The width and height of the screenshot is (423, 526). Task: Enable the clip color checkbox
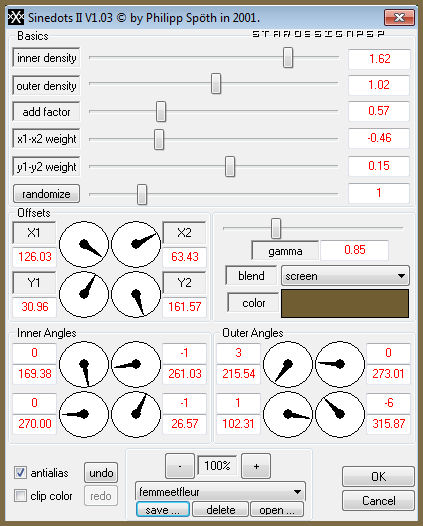point(20,495)
